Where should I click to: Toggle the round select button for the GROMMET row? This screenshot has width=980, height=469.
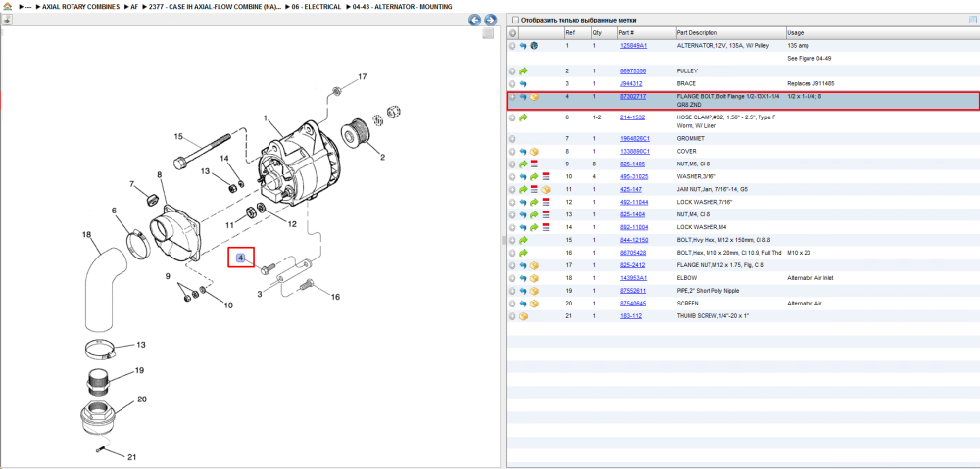[x=512, y=139]
